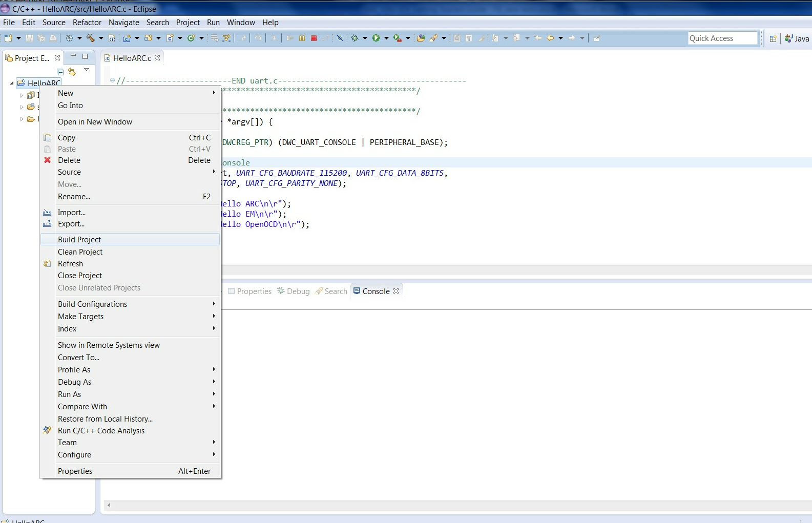
Task: Close the Console view tab
Action: point(396,291)
